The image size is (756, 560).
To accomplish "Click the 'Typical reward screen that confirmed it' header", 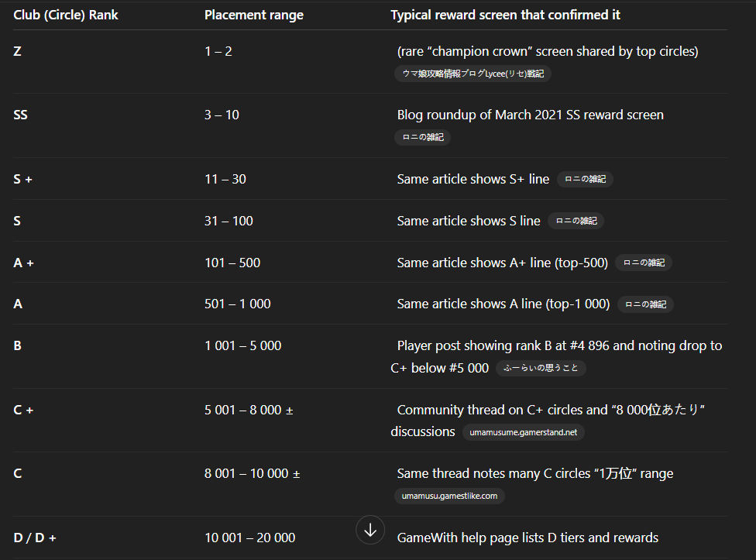I will [x=505, y=15].
